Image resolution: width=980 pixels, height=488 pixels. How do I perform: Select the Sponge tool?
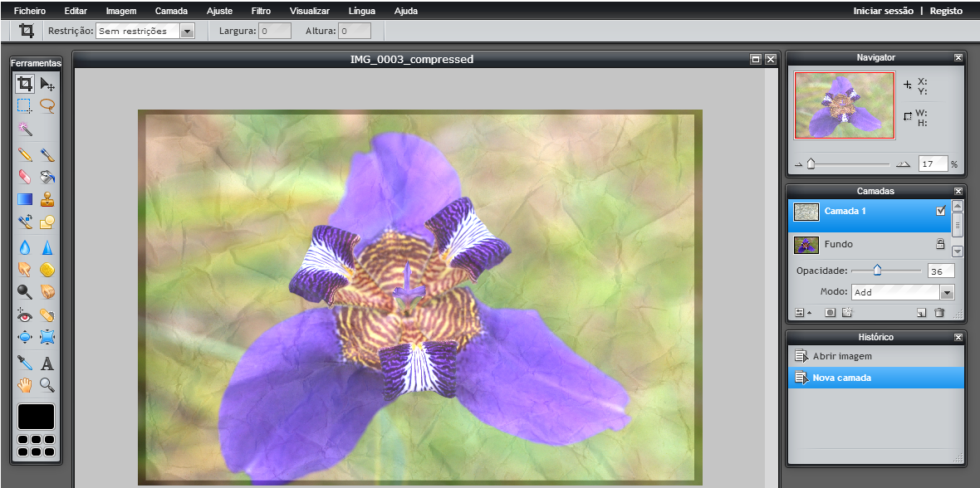tap(47, 269)
